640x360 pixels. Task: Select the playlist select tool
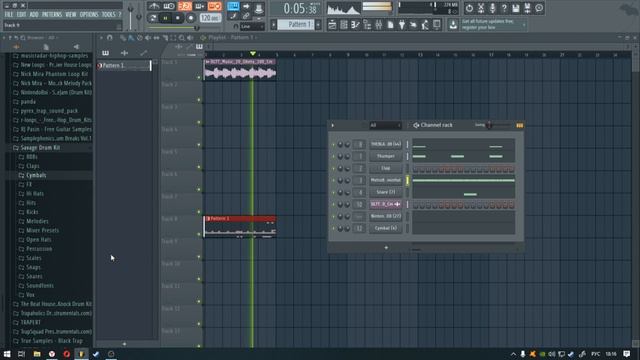[173, 38]
